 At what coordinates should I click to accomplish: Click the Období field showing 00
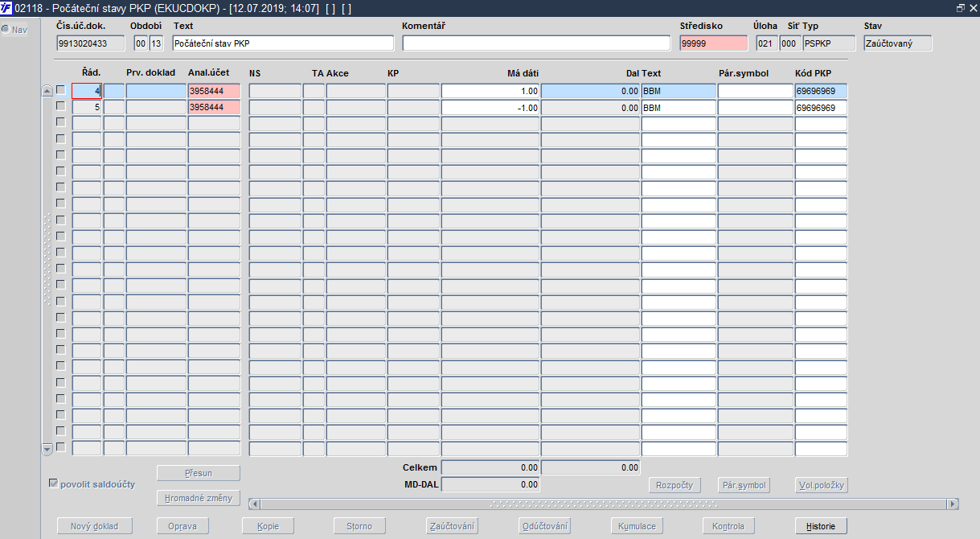[x=141, y=43]
